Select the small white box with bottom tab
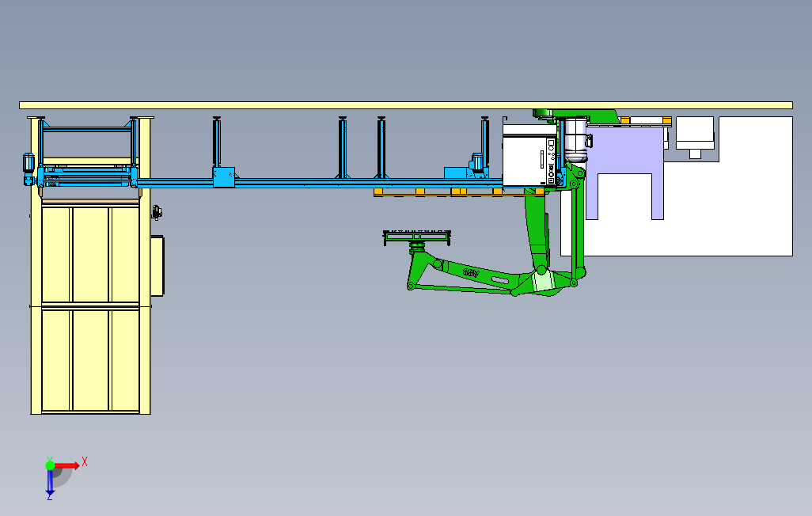Viewport: 812px width, 516px height. pyautogui.click(x=695, y=136)
